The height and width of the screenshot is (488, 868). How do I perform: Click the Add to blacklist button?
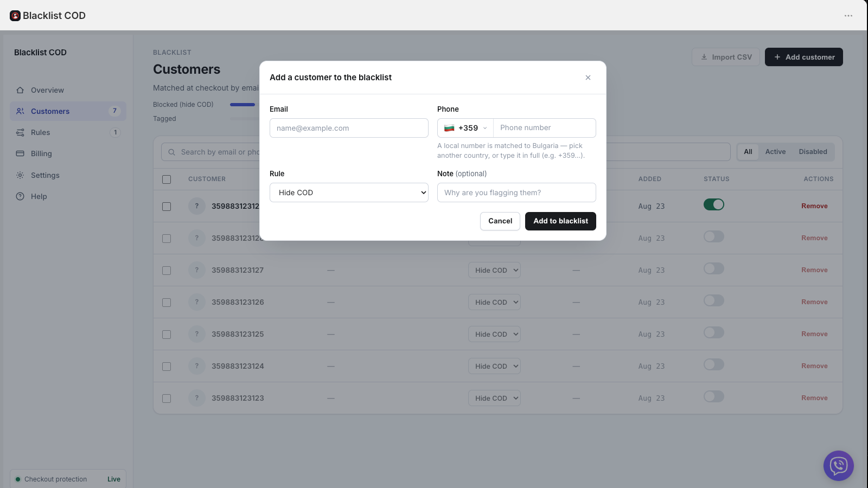point(560,221)
